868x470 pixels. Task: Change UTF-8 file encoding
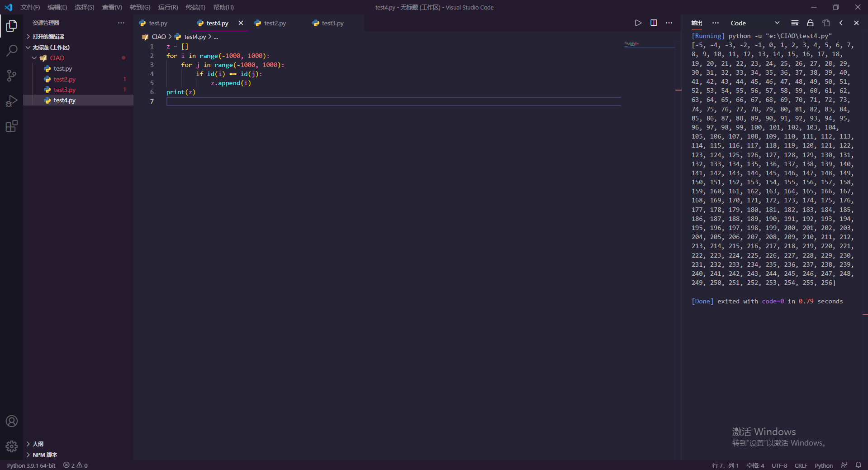[x=779, y=465]
